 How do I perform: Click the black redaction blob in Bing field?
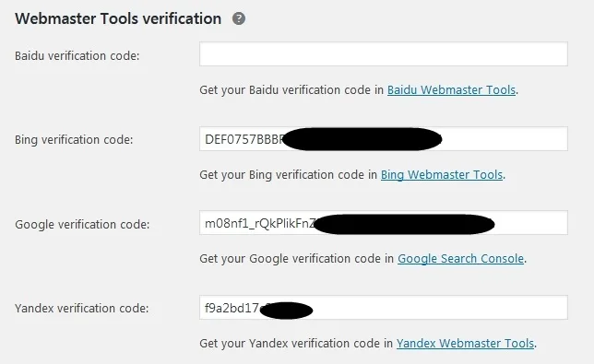[362, 139]
